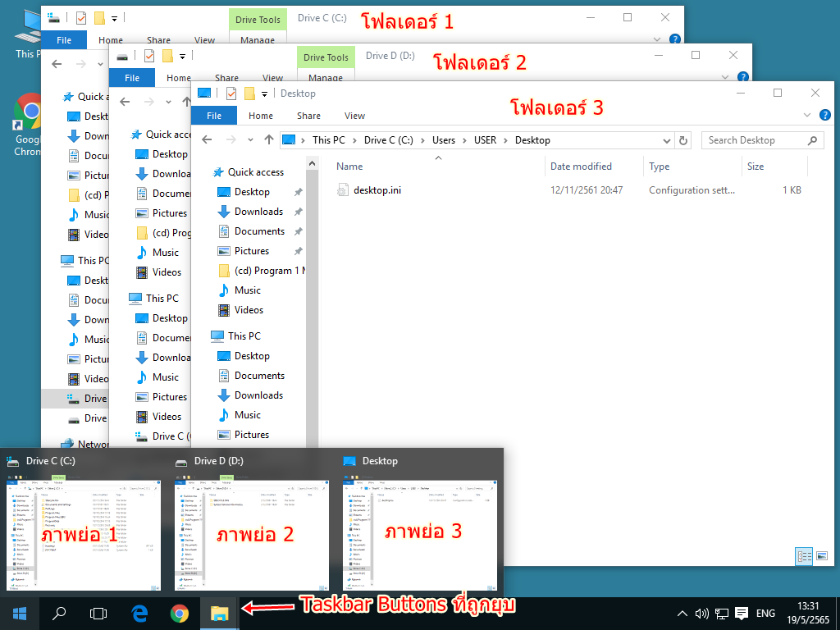Sort files by Date modified column

[x=581, y=167]
